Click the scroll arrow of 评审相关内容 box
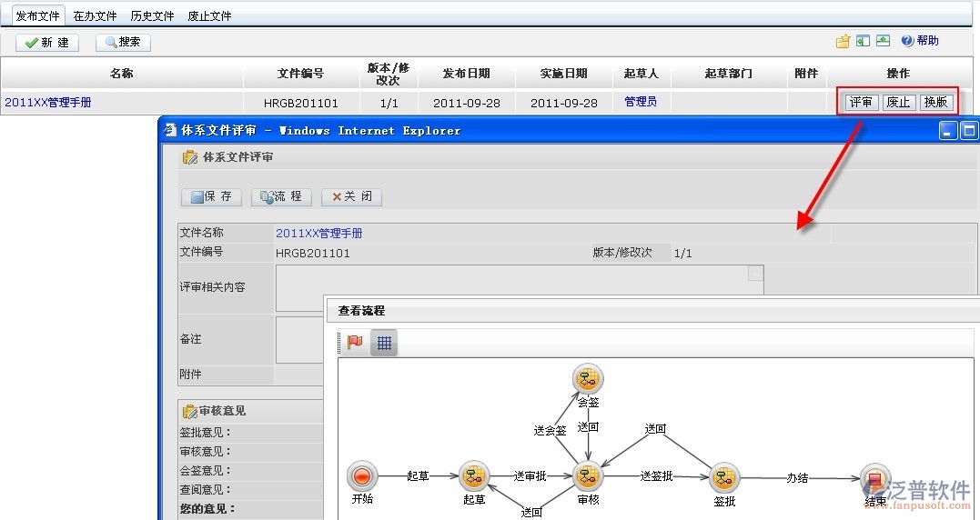 click(755, 273)
